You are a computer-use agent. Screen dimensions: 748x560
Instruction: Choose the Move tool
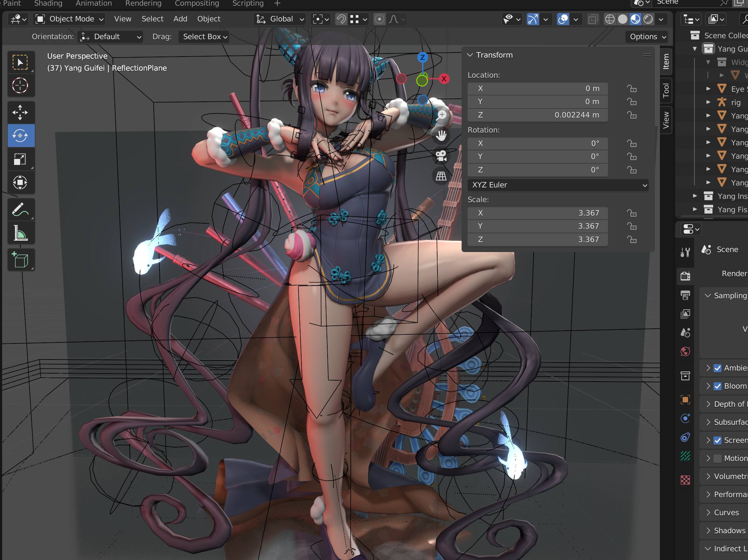point(20,112)
